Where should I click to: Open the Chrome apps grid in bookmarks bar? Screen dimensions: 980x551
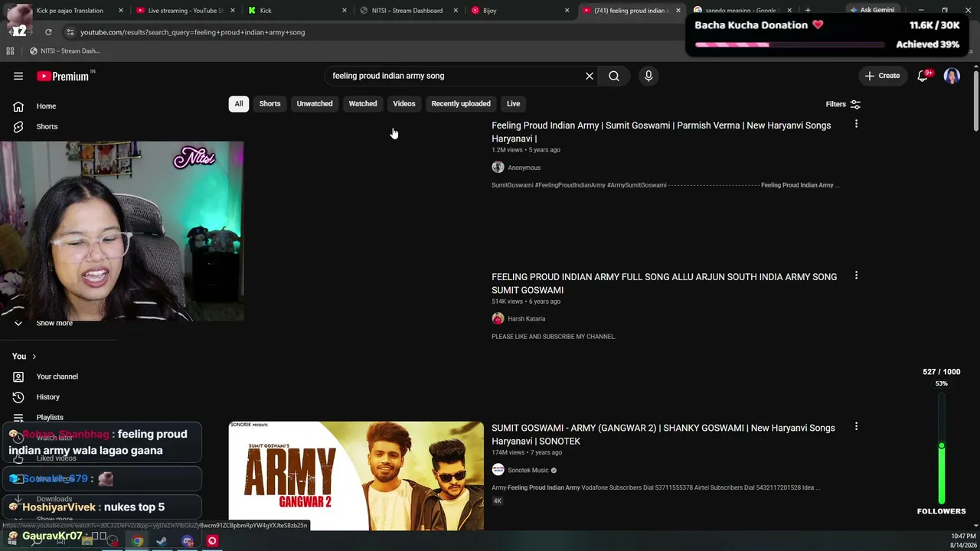click(10, 51)
